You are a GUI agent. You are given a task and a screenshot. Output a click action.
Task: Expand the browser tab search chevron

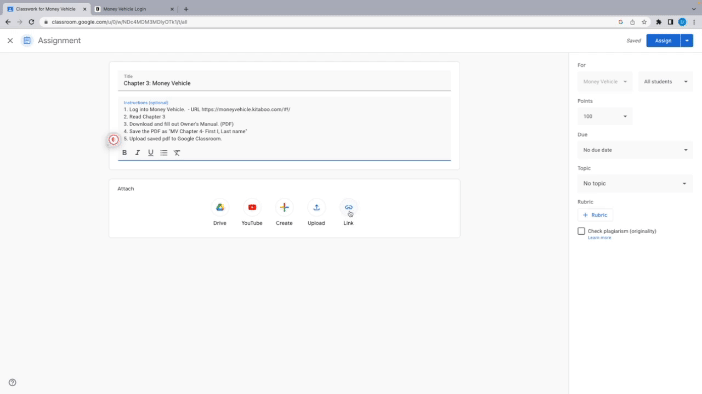point(693,9)
